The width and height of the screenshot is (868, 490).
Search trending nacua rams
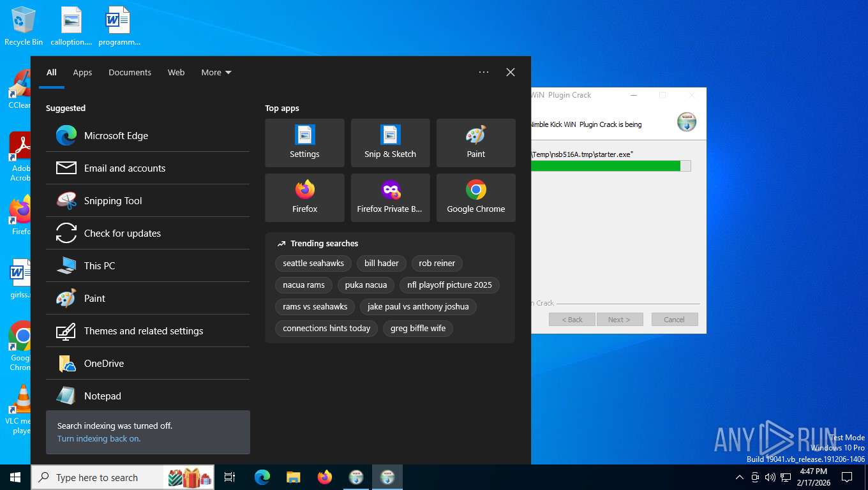click(304, 285)
